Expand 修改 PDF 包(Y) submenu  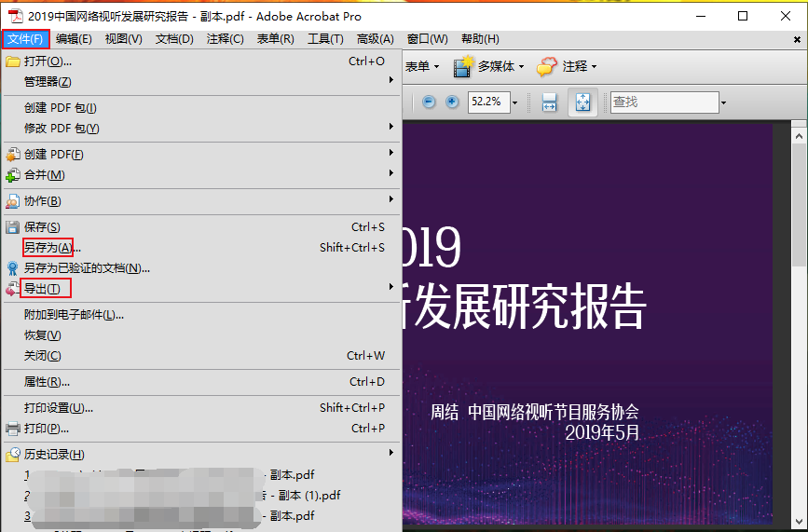coord(201,129)
